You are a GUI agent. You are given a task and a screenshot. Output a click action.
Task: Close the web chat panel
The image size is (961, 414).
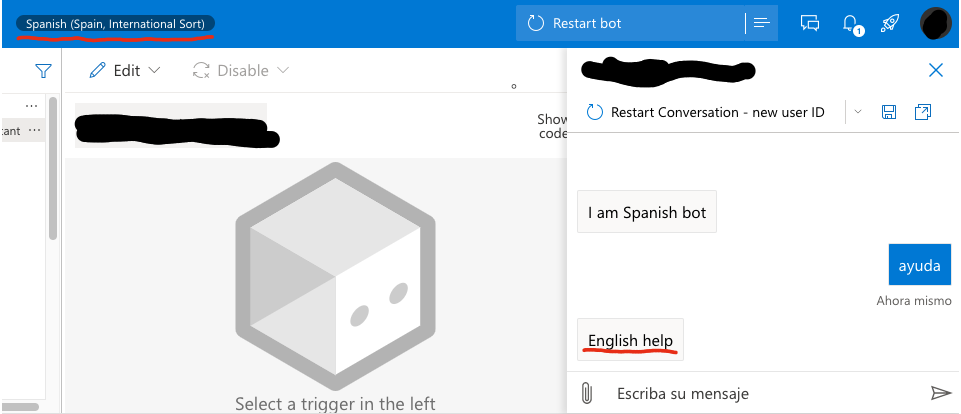click(x=936, y=70)
